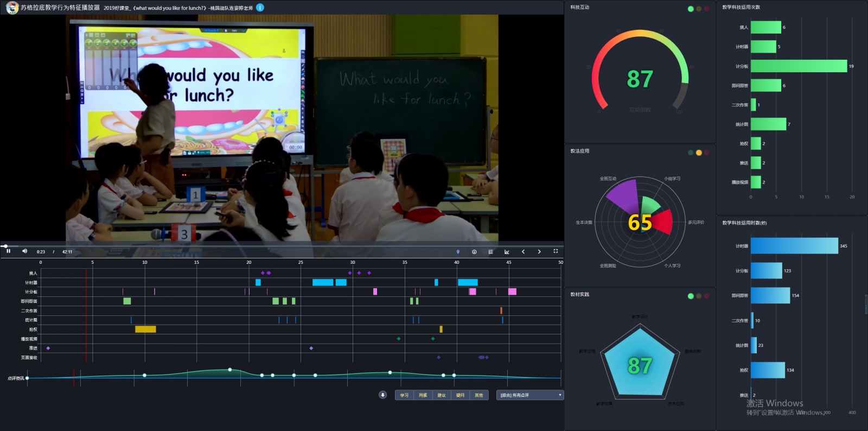Click the download arrow circle icon
The image size is (868, 431).
[x=382, y=395]
